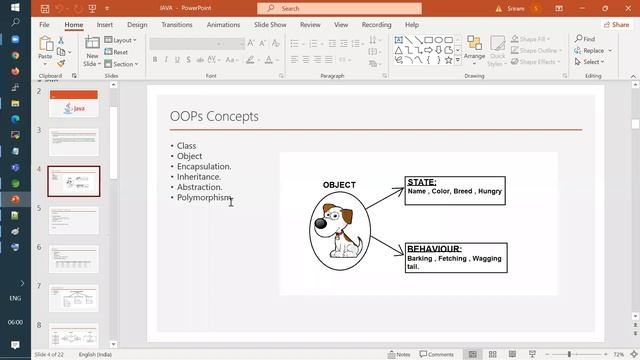Open the Slide Show tab
640x360 pixels.
[x=270, y=25]
